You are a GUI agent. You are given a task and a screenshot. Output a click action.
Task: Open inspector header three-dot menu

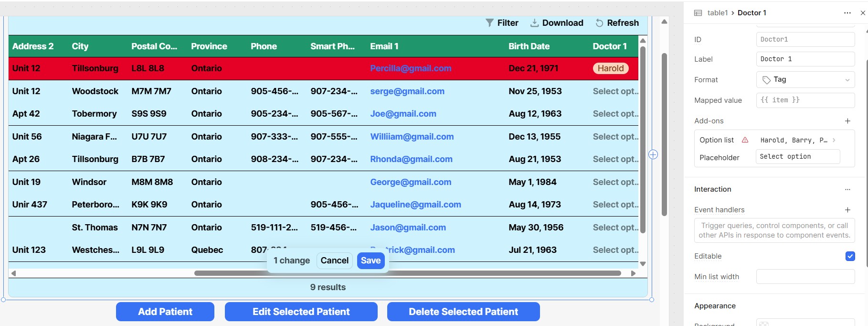[847, 13]
